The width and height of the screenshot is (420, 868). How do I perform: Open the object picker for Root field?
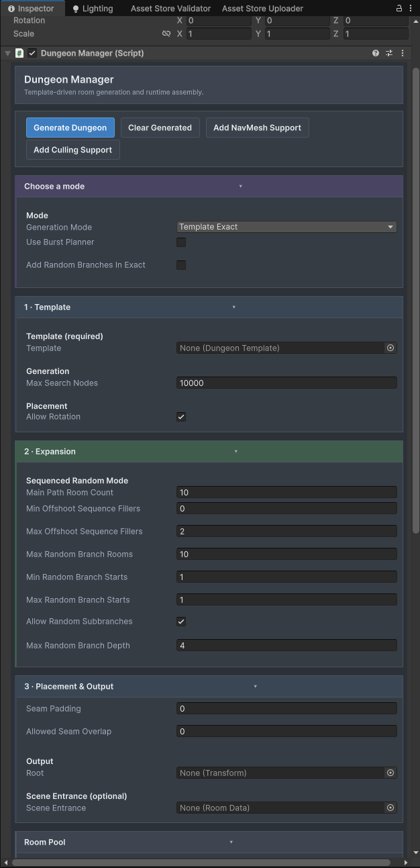390,773
